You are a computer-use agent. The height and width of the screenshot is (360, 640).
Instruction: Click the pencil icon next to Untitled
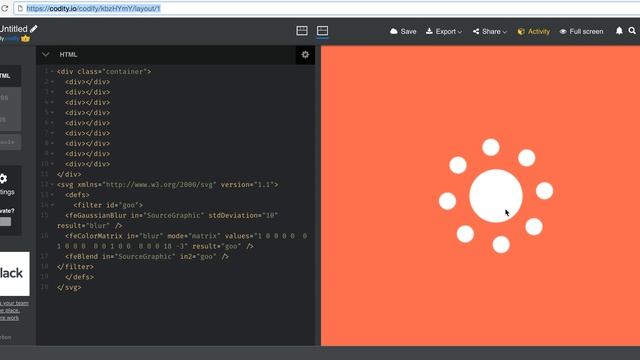pos(33,29)
